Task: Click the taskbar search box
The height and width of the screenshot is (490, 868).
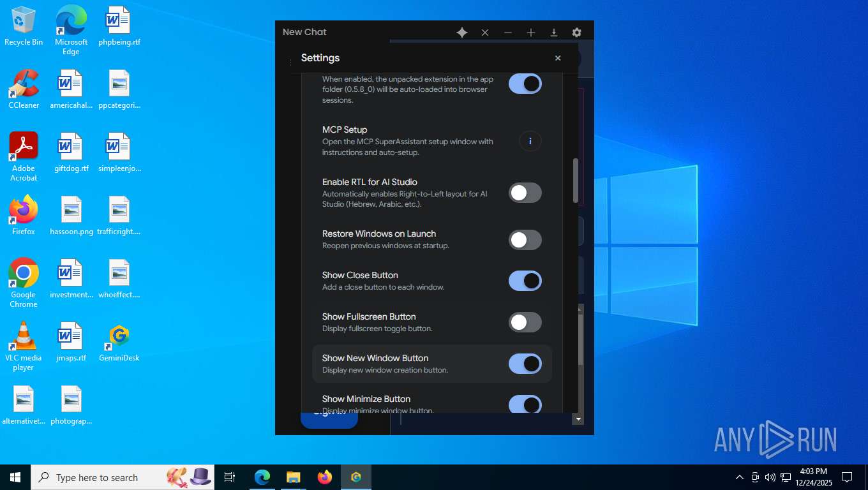Action: [123, 477]
